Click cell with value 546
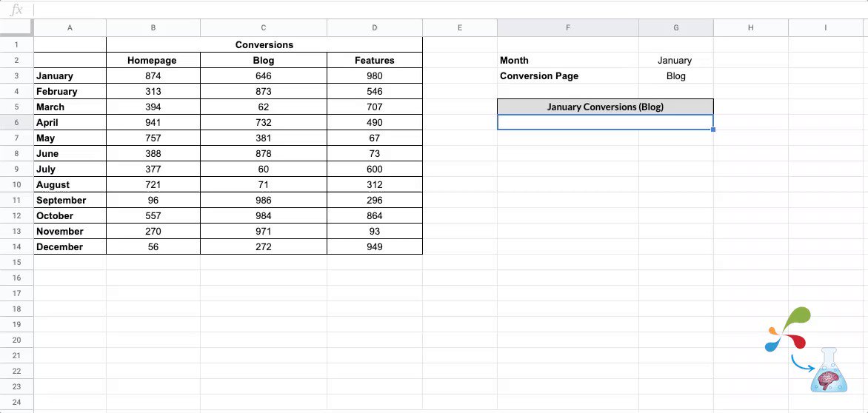The width and height of the screenshot is (868, 413). point(375,91)
